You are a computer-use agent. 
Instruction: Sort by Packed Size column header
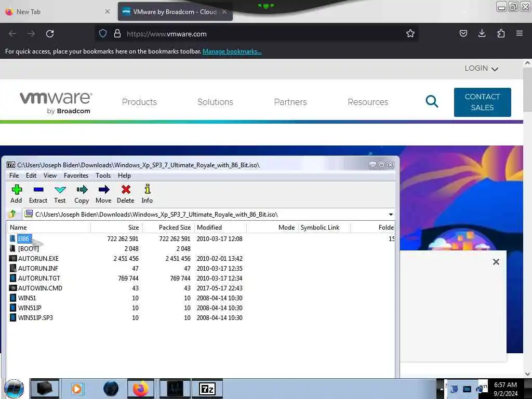tap(169, 228)
